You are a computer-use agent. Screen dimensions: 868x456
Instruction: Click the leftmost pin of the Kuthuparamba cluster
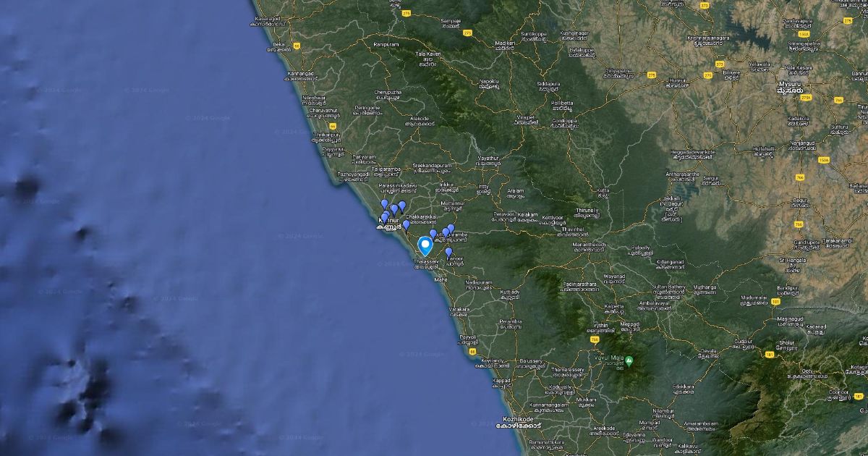tap(433, 235)
